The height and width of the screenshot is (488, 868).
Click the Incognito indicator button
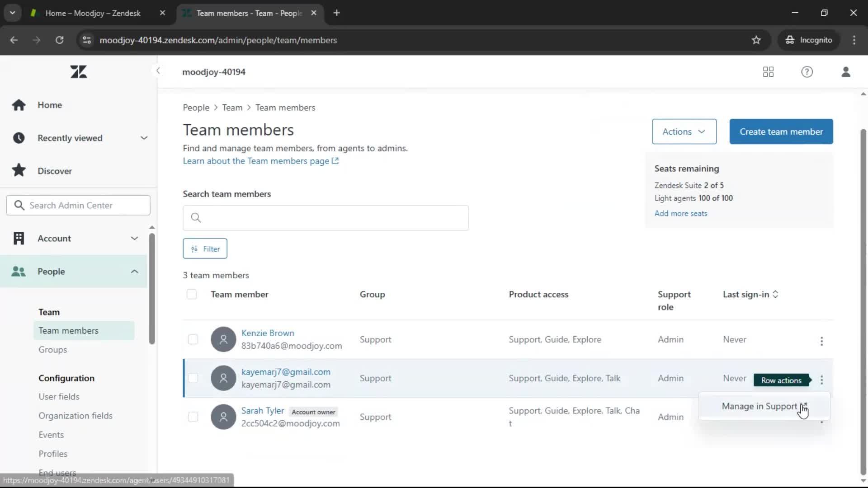click(809, 40)
